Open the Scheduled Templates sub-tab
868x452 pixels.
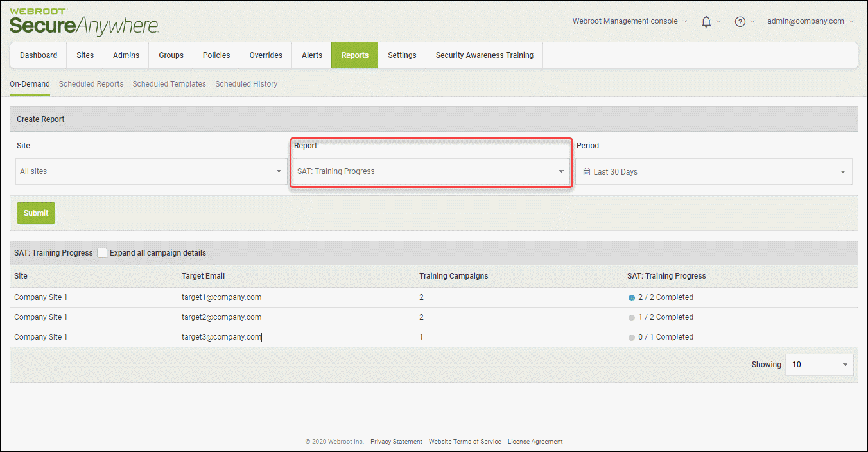click(169, 84)
